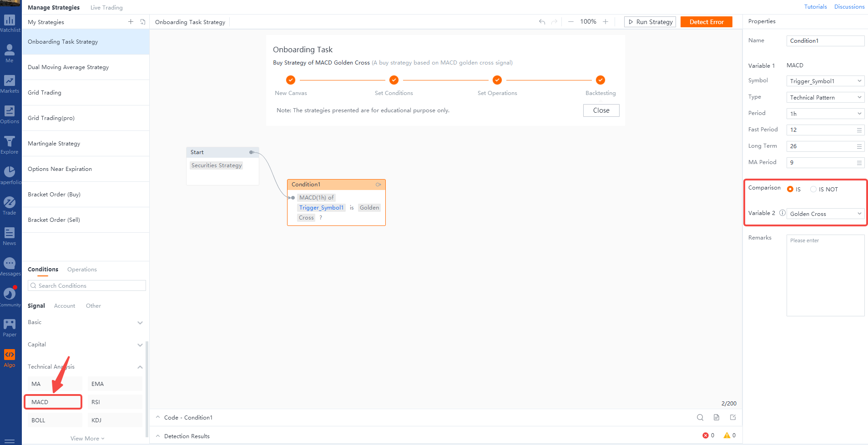Zoom out the canvas with minus icon
The width and height of the screenshot is (868, 445).
tap(570, 22)
